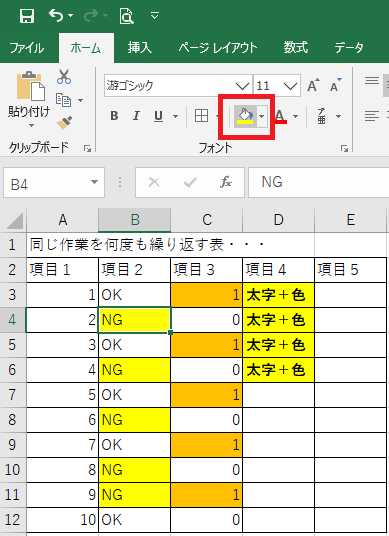Click the 項目 1 header cell
The width and height of the screenshot is (389, 536).
pos(63,270)
